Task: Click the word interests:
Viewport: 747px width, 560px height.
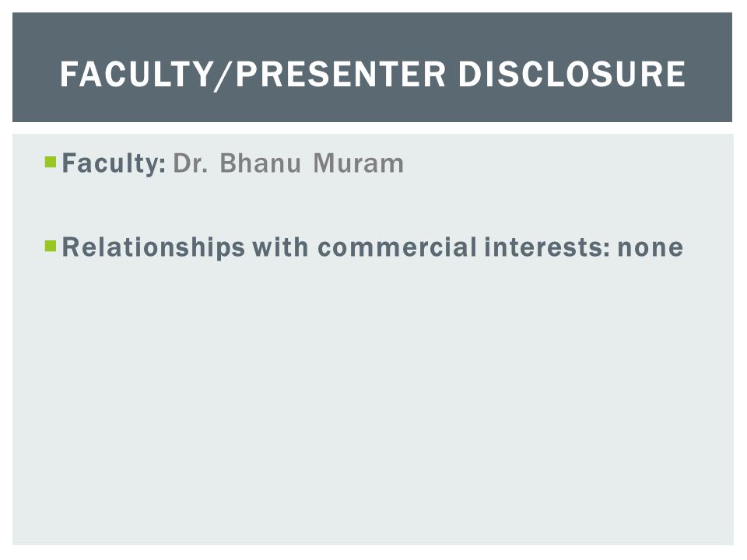Action: pyautogui.click(x=547, y=247)
